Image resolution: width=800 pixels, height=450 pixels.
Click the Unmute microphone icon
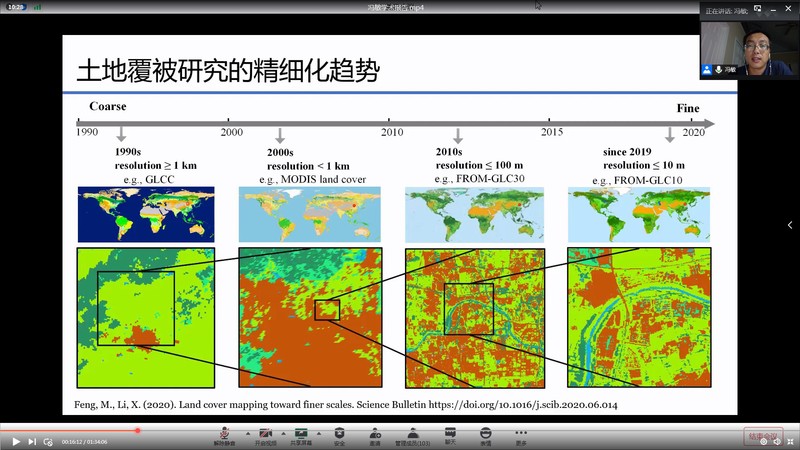(x=227, y=434)
